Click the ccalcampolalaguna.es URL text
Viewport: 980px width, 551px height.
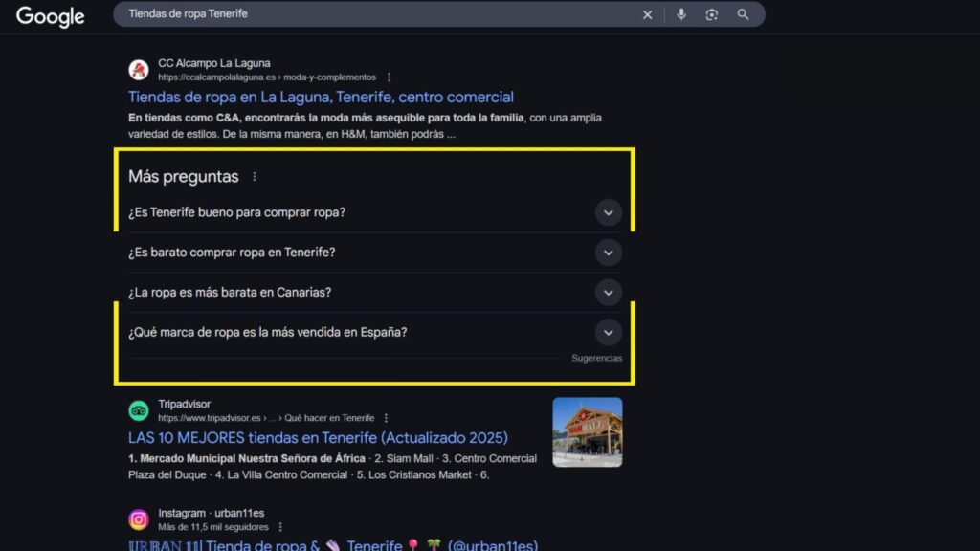click(x=267, y=77)
